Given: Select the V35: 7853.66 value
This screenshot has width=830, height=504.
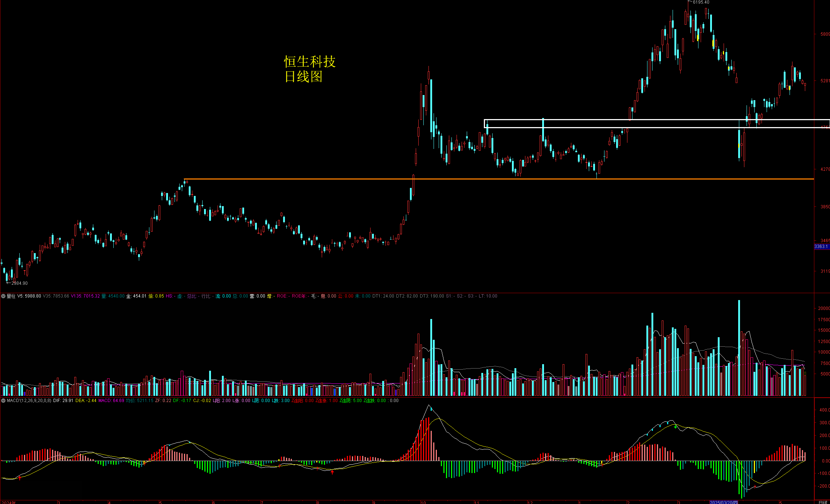Looking at the screenshot, I should [56, 296].
